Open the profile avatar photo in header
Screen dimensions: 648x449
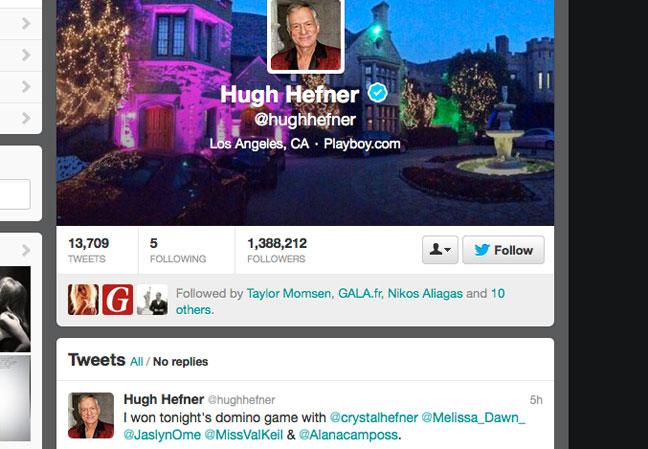point(306,35)
